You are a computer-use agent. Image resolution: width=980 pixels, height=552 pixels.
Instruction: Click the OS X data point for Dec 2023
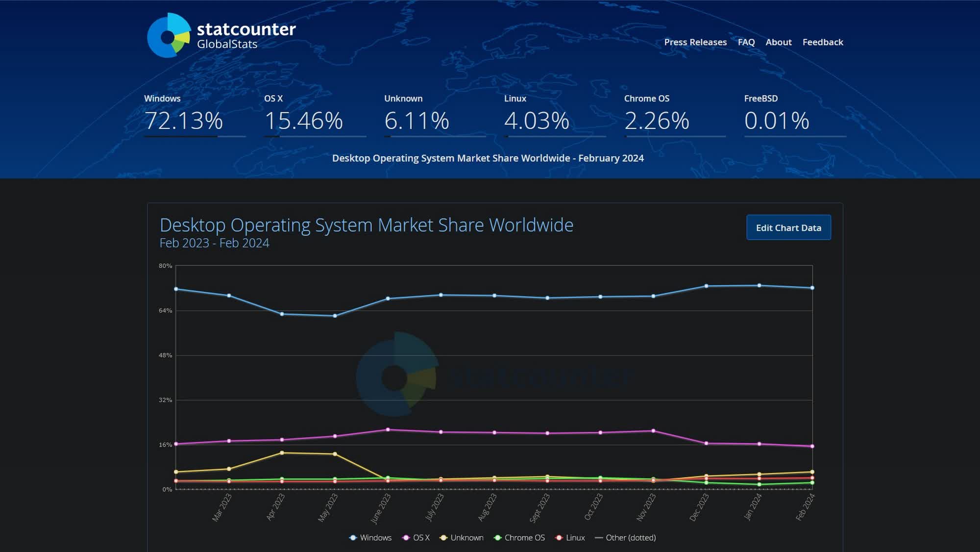coord(706,443)
